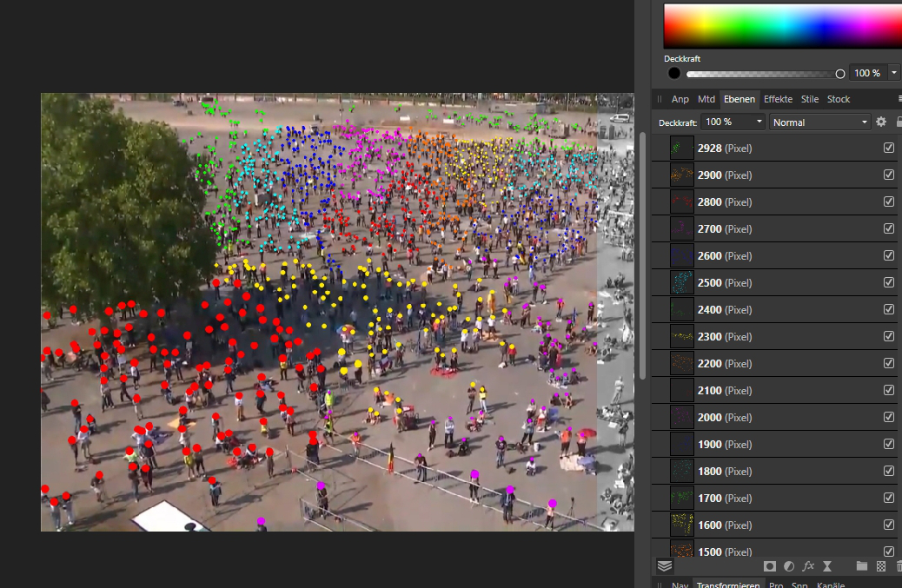Add an adjustment layer via half-circle icon
Viewport: 902px width, 588px height.
789,566
